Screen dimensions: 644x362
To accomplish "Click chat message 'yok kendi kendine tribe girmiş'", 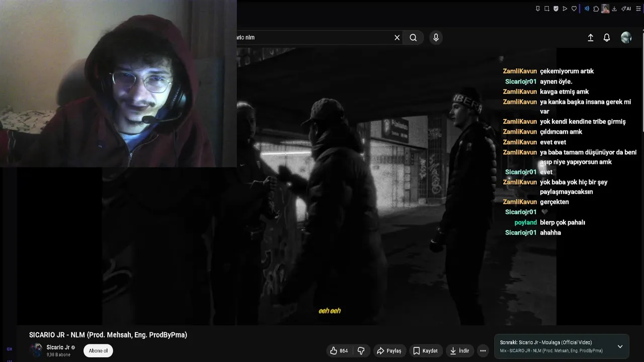I will tap(583, 122).
